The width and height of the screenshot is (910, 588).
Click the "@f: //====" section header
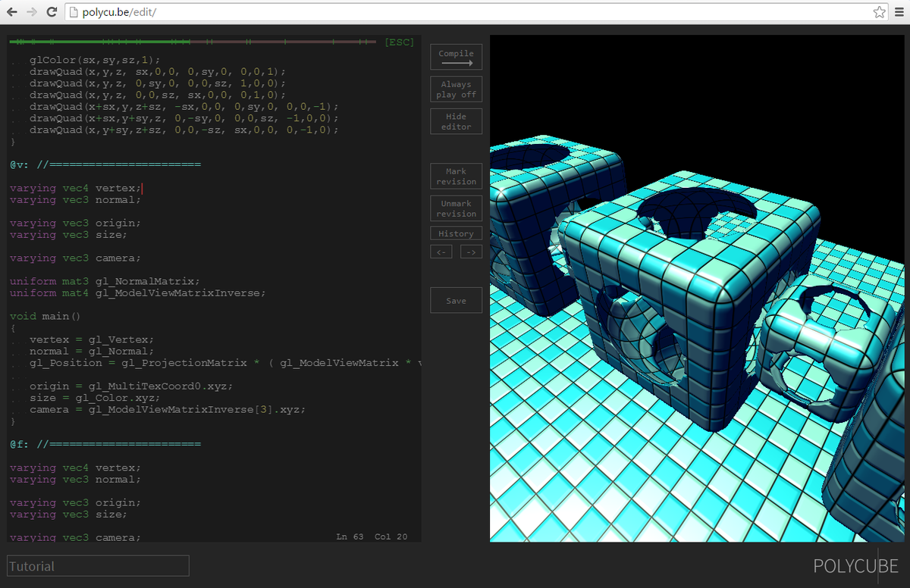pos(105,444)
